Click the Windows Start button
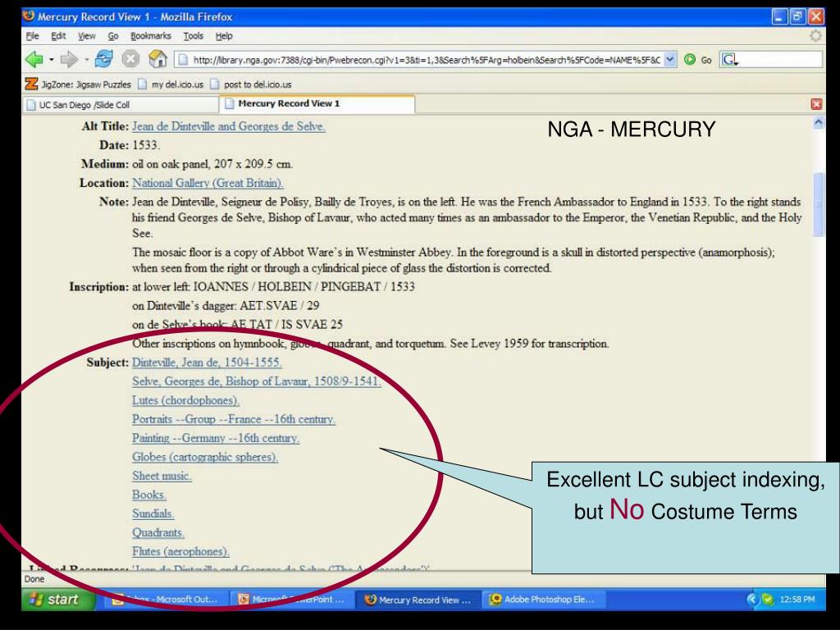Viewport: 840px width, 630px height. [x=57, y=600]
